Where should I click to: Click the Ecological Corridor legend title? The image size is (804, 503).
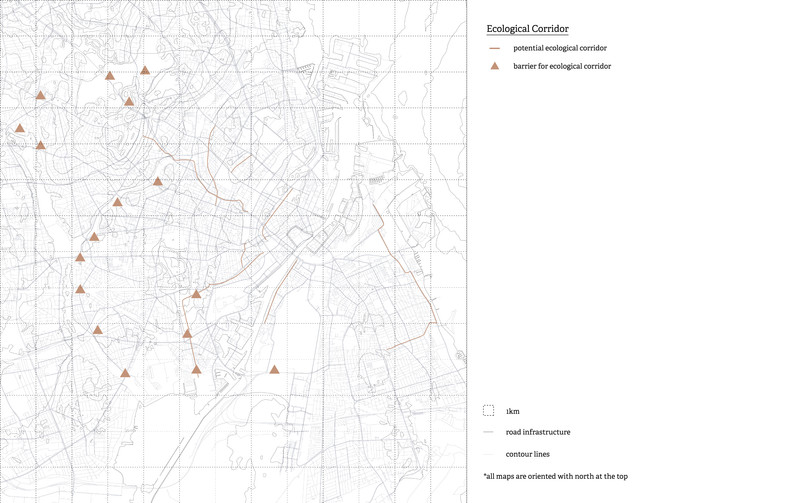[527, 29]
